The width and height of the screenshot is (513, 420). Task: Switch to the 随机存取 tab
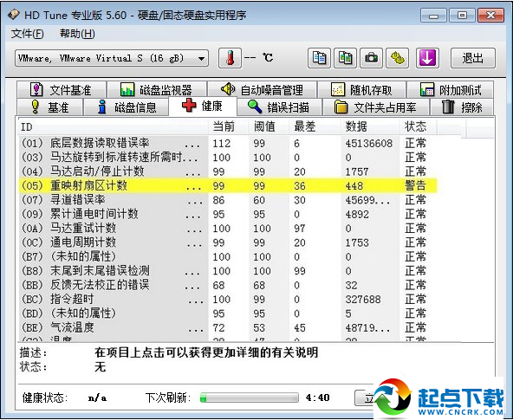[362, 89]
